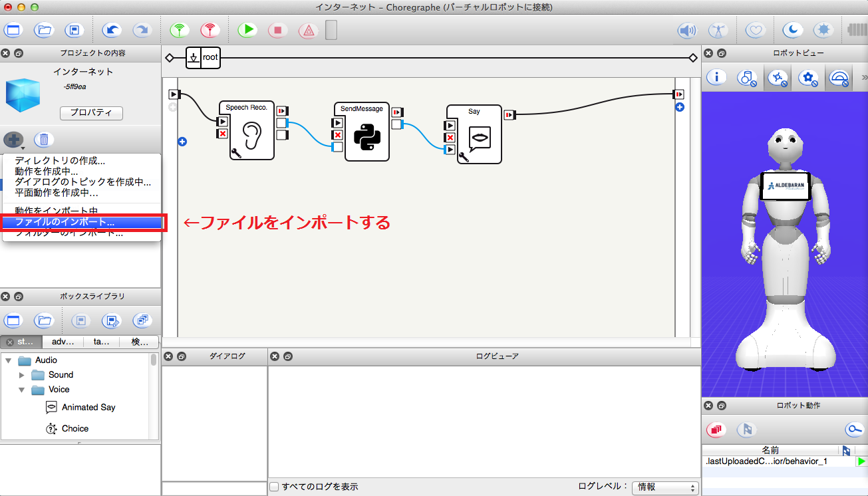This screenshot has height=496, width=868.
Task: Click the info icon in robot view toolbar
Action: click(x=716, y=78)
